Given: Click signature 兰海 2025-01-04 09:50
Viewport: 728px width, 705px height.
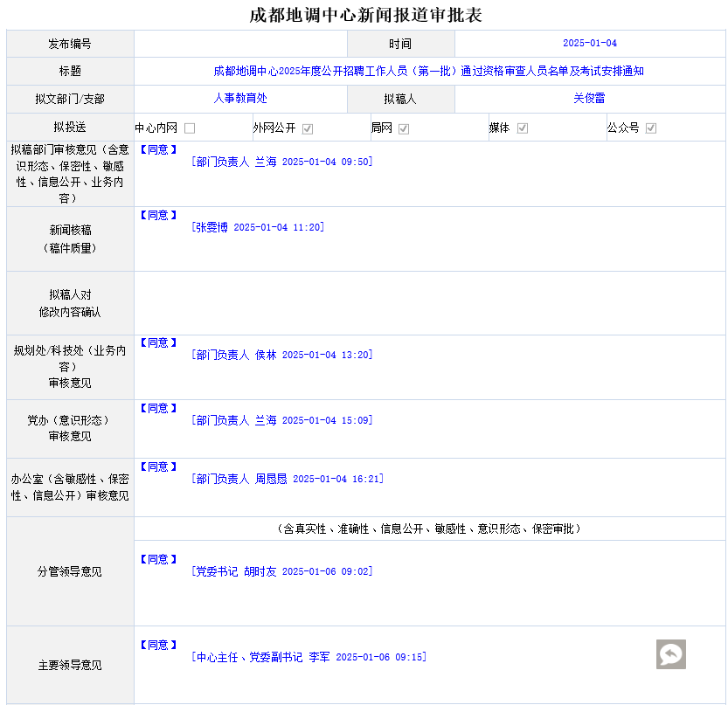Looking at the screenshot, I should 281,162.
